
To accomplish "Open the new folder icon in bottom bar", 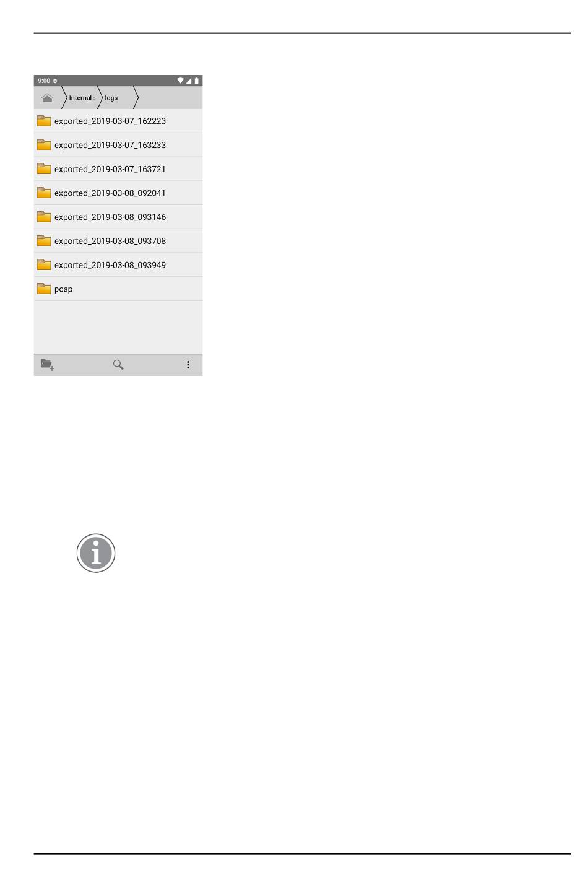I will [x=48, y=365].
